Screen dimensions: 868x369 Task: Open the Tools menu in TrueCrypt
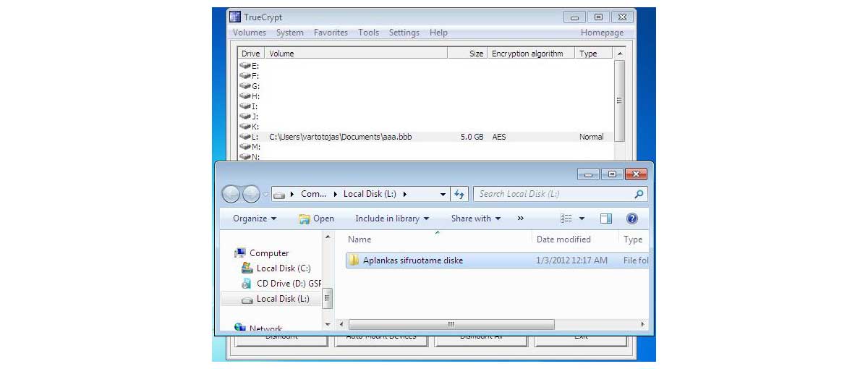(368, 33)
